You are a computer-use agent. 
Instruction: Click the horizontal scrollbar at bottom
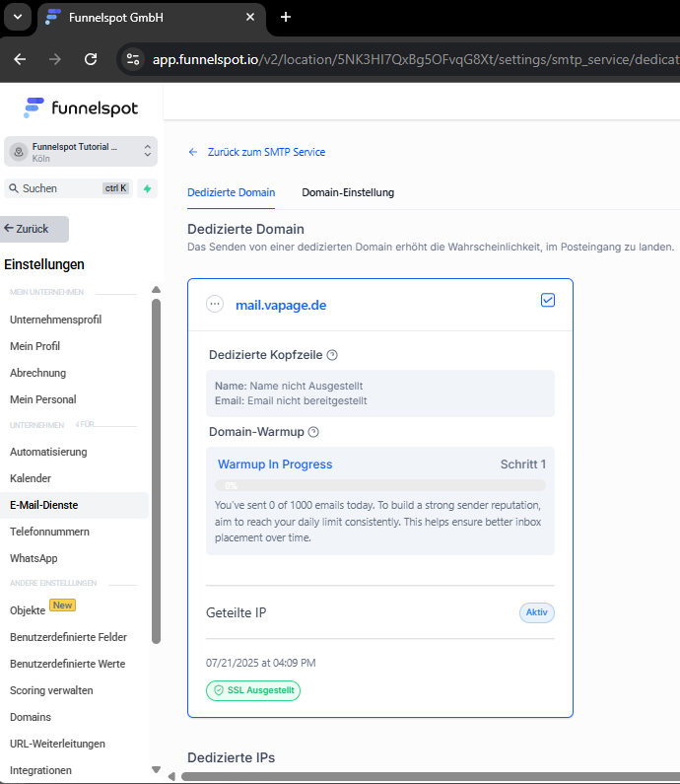coord(431,776)
